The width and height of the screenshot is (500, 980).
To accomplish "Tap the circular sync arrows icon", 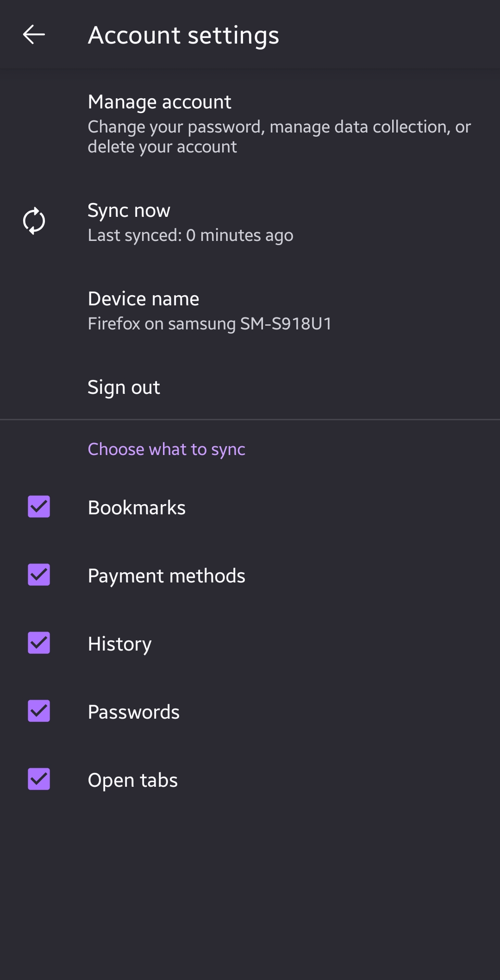I will click(x=34, y=221).
